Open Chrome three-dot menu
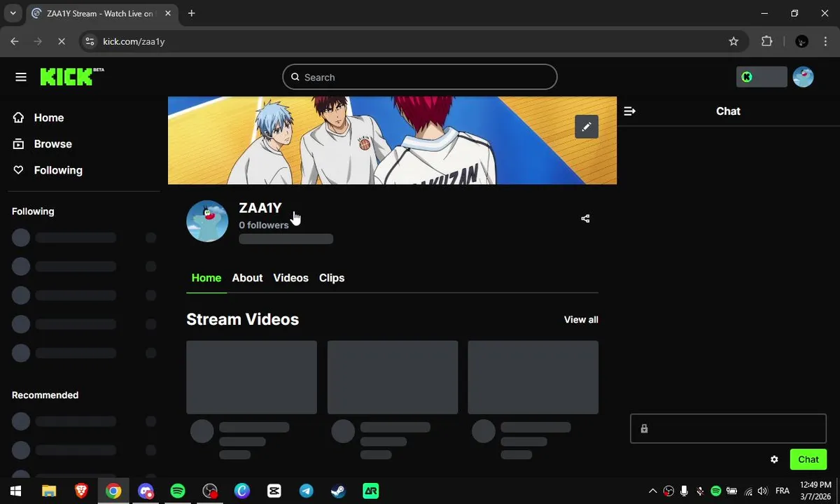 (x=826, y=41)
